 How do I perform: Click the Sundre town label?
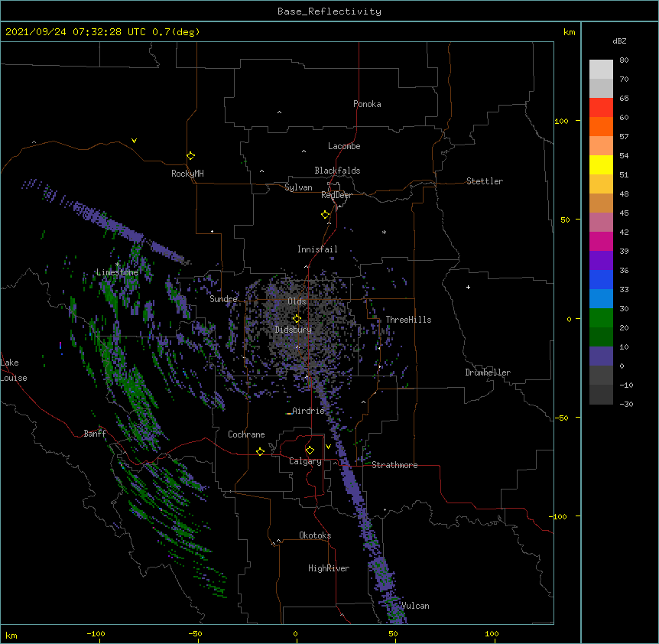click(223, 299)
